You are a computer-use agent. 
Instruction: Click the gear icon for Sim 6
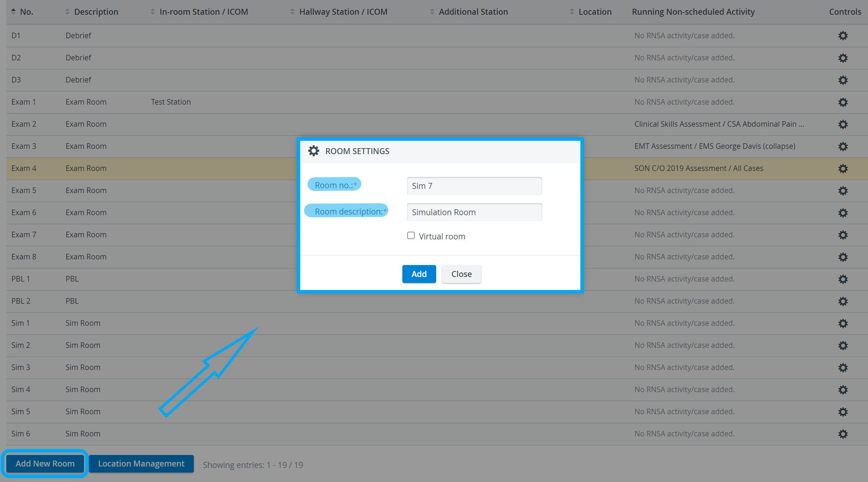[x=843, y=434]
